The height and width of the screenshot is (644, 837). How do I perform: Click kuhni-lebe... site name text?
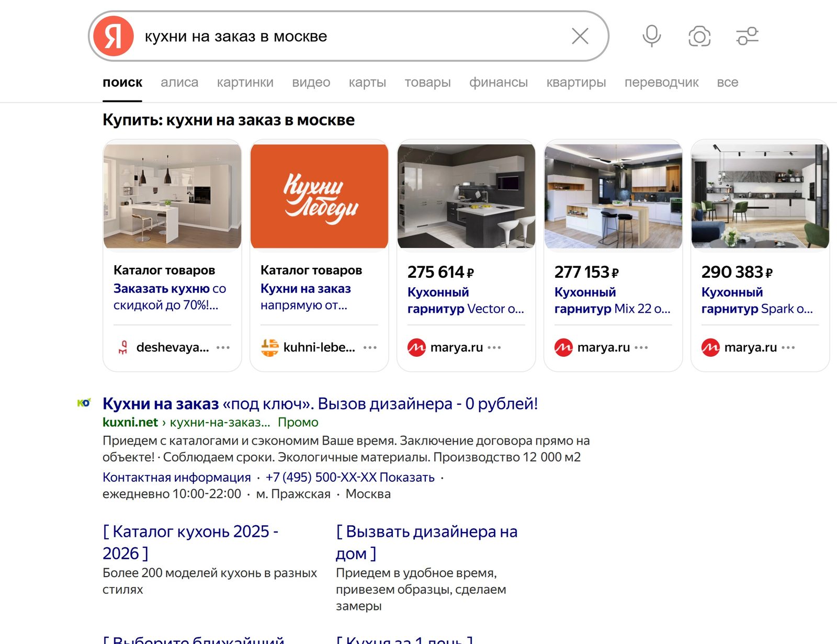tap(319, 347)
